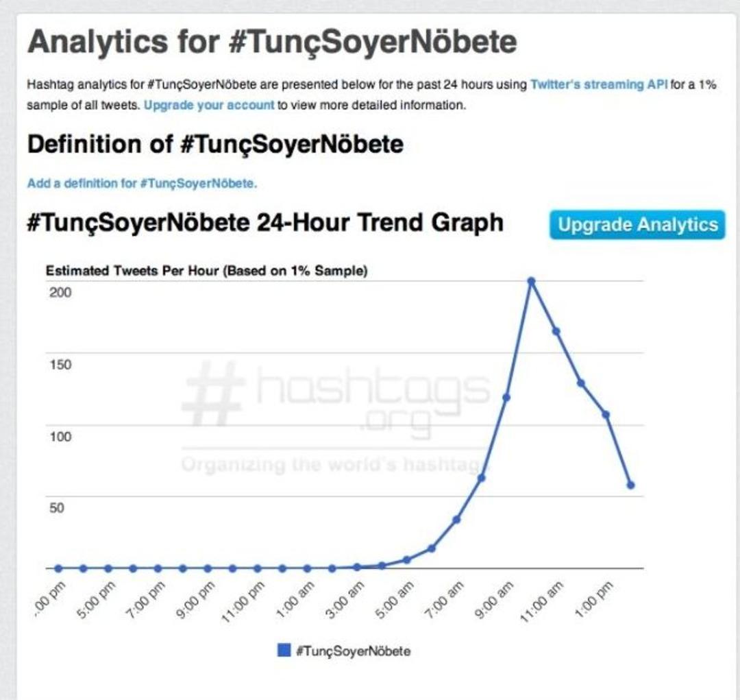Select the data point at 5:00 pm
The height and width of the screenshot is (700, 740).
coord(108,568)
